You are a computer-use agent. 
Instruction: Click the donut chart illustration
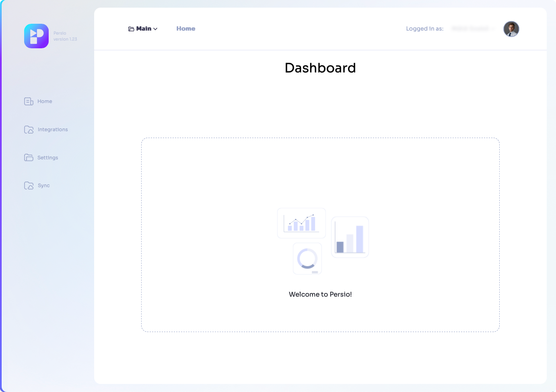[307, 259]
